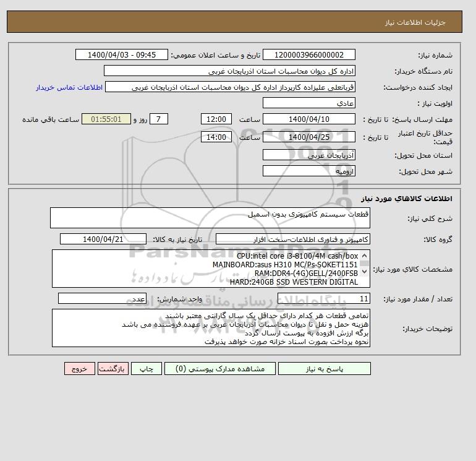Click delivery province field 'آذربایجان غربی'

308,155
